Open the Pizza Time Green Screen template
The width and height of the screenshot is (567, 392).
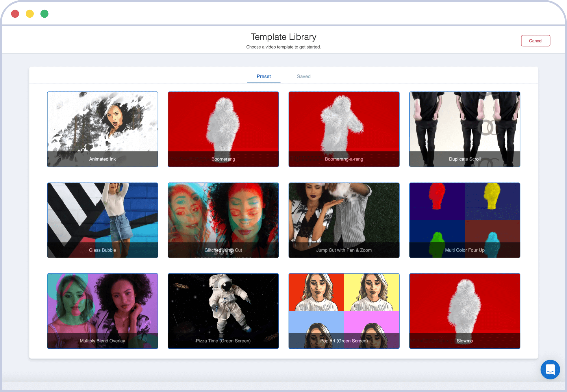223,310
